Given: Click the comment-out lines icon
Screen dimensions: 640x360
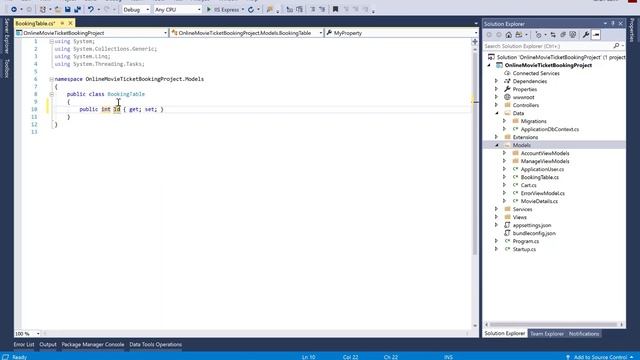Looking at the screenshot, I should (x=313, y=9).
